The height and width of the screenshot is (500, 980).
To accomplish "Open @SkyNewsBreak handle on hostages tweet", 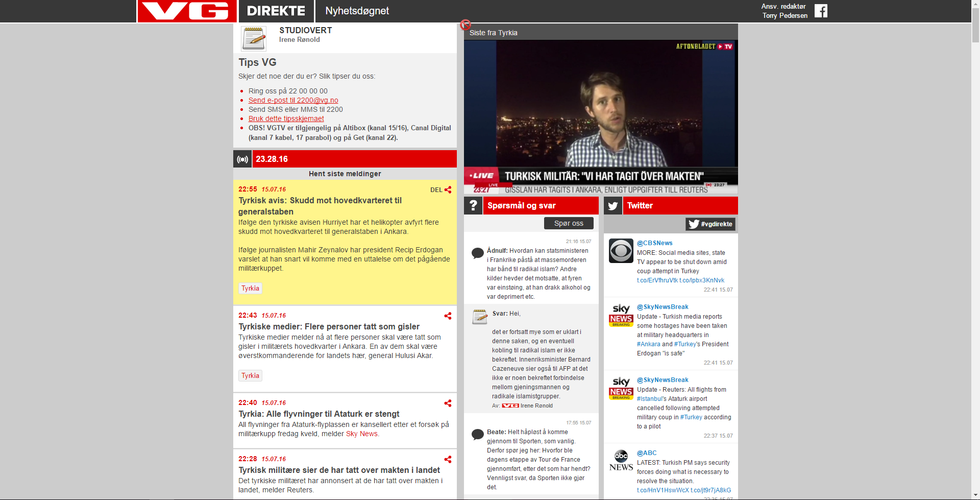I will pyautogui.click(x=663, y=307).
